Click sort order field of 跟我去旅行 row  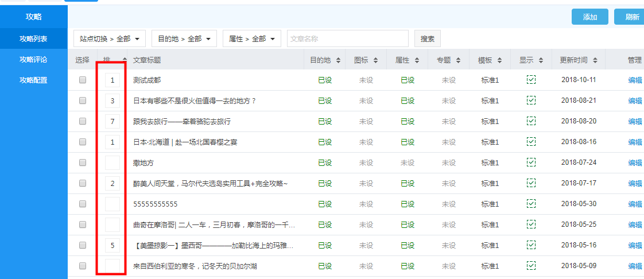coord(112,121)
